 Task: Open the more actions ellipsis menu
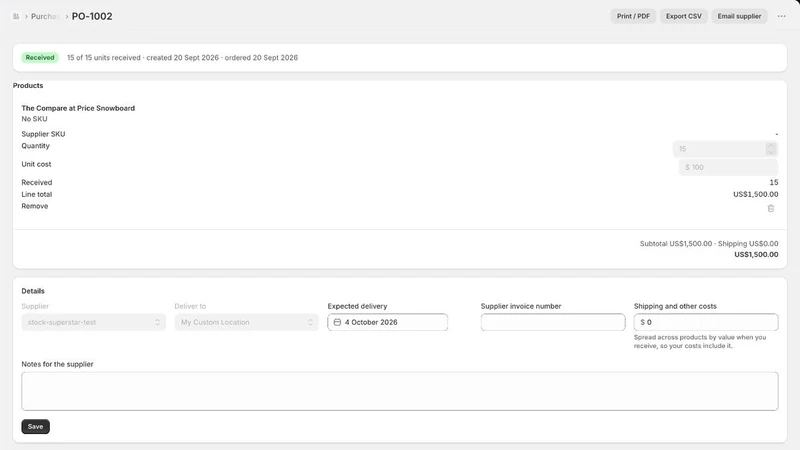pyautogui.click(x=782, y=16)
